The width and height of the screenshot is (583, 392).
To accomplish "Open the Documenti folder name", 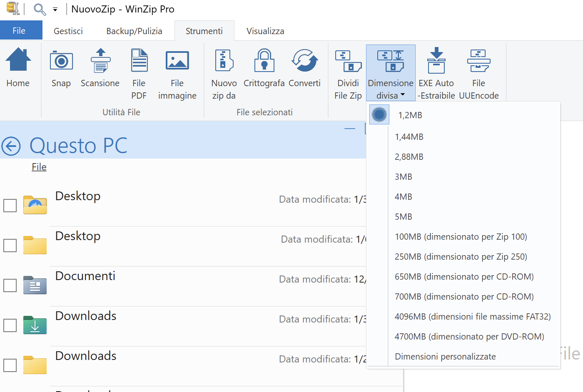I will pos(85,276).
